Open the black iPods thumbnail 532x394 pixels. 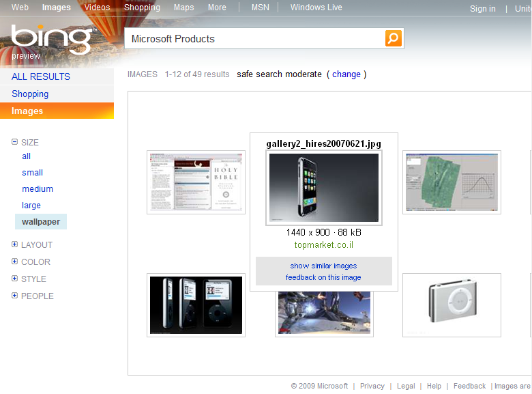point(196,305)
